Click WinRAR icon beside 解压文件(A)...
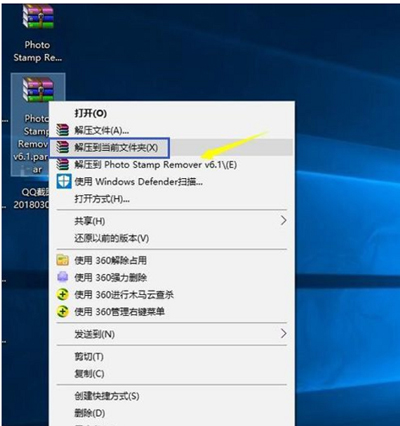Viewport: 400px width, 426px height. click(62, 130)
